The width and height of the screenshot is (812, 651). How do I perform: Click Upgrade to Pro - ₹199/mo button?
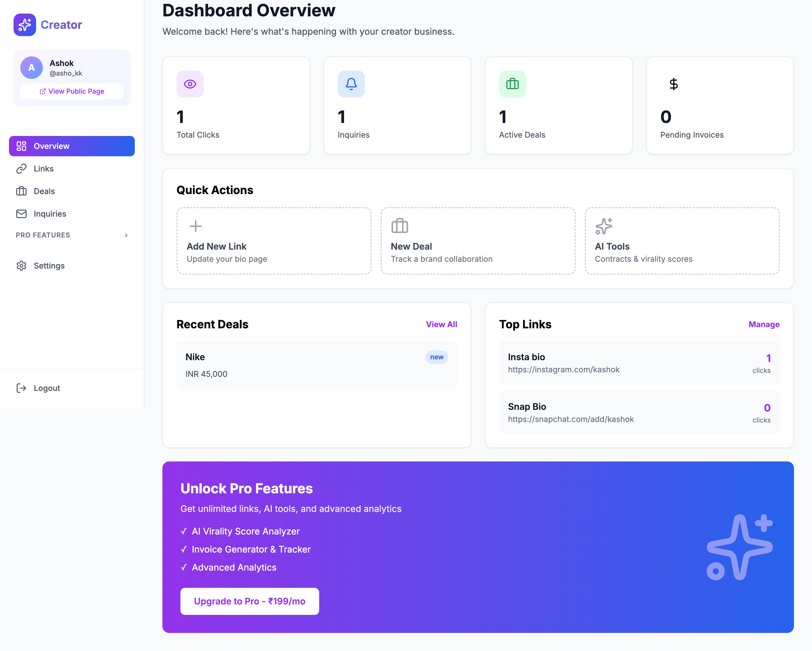click(x=249, y=601)
